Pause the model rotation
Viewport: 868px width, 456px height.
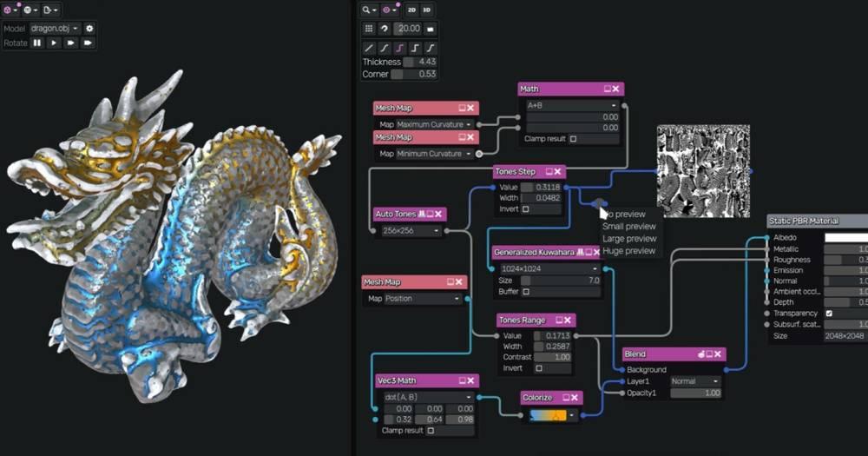[37, 43]
